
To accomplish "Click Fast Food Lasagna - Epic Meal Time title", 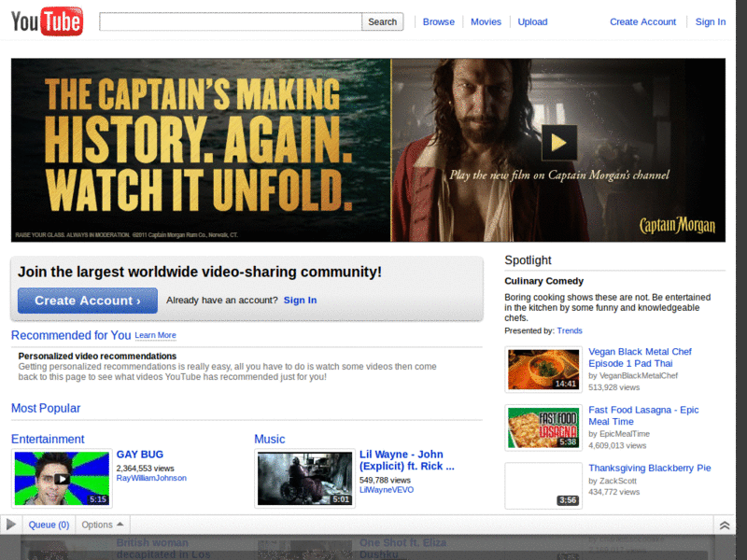I will 643,415.
